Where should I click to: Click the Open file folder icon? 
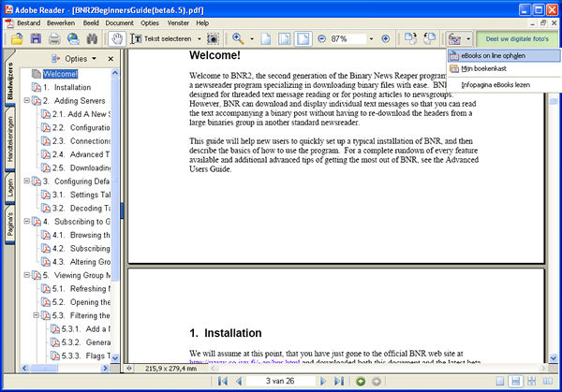[17, 38]
